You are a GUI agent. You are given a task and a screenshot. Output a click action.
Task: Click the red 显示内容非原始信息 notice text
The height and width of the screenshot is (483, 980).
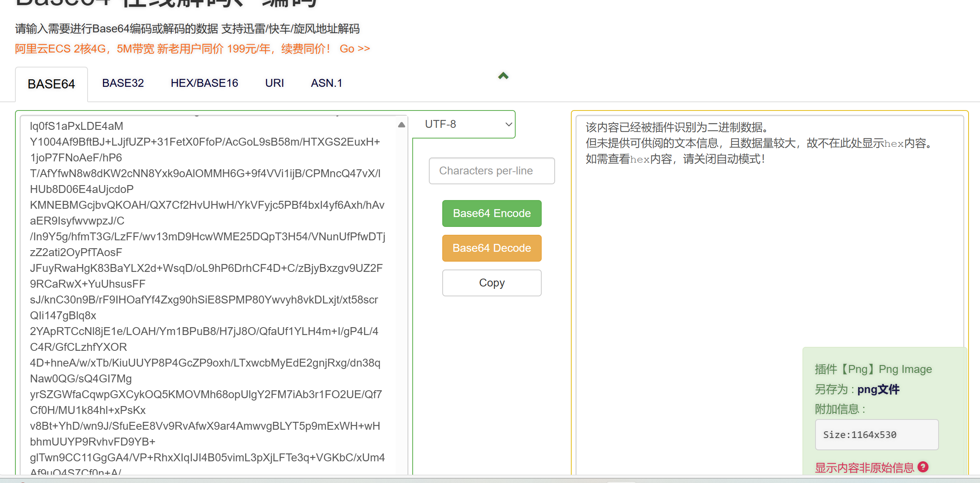[x=864, y=468]
